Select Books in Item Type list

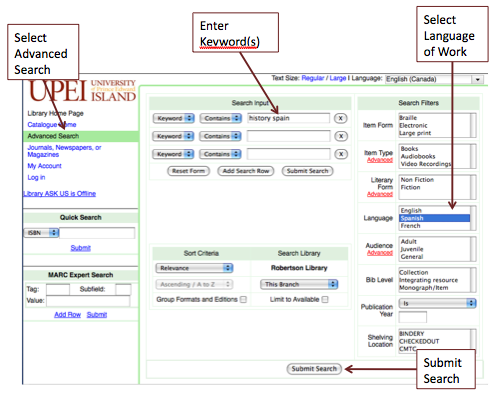click(x=409, y=149)
